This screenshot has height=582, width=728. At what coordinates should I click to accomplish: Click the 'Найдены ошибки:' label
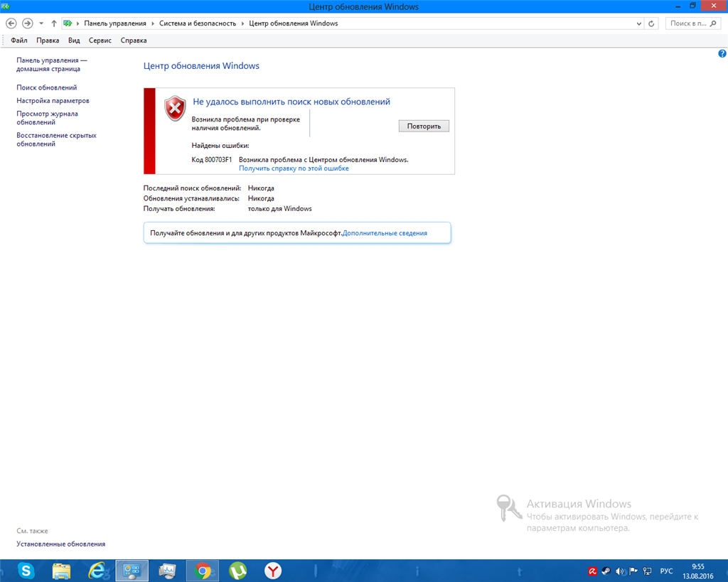click(220, 145)
